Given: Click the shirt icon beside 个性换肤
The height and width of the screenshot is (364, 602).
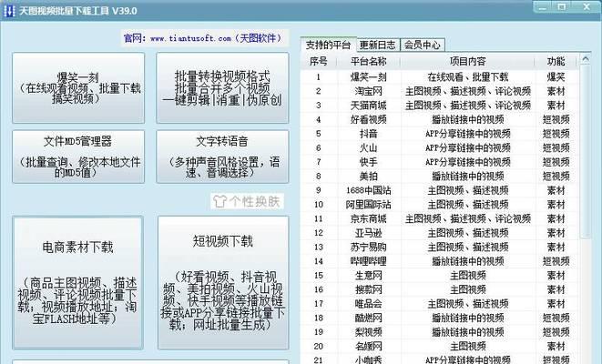Looking at the screenshot, I should (x=219, y=201).
